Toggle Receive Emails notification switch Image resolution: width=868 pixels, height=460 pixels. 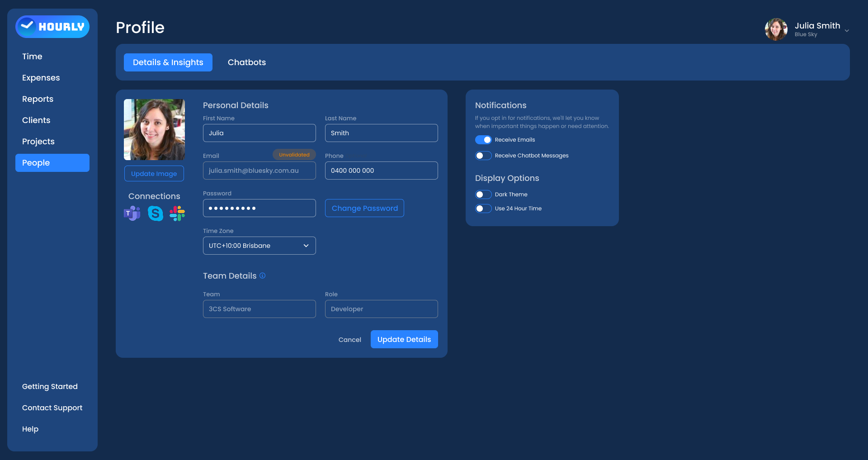(483, 140)
